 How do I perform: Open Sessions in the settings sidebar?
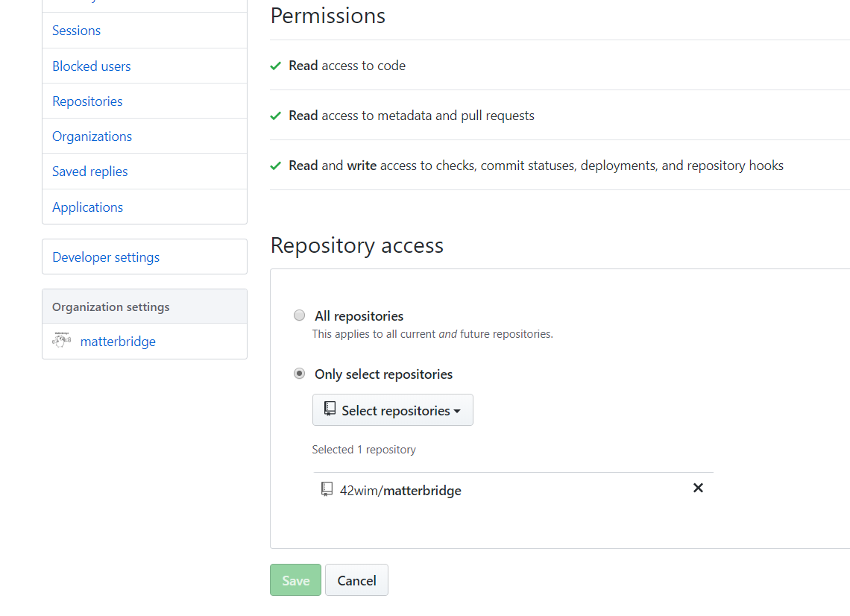(77, 31)
